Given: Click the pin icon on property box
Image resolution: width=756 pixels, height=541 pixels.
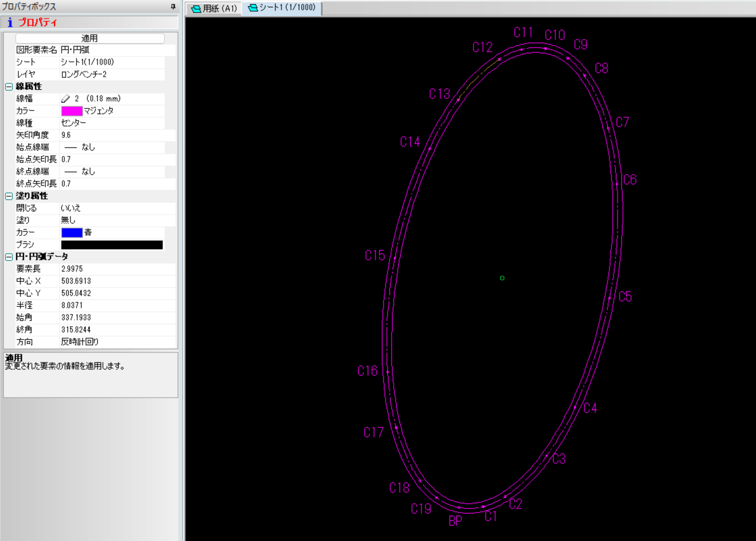Looking at the screenshot, I should point(173,6).
